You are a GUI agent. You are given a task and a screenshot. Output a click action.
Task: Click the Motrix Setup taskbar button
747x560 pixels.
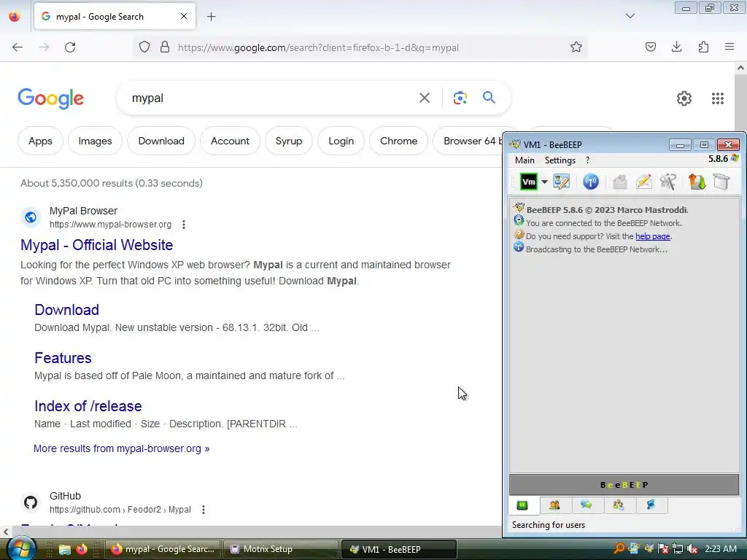(x=280, y=549)
